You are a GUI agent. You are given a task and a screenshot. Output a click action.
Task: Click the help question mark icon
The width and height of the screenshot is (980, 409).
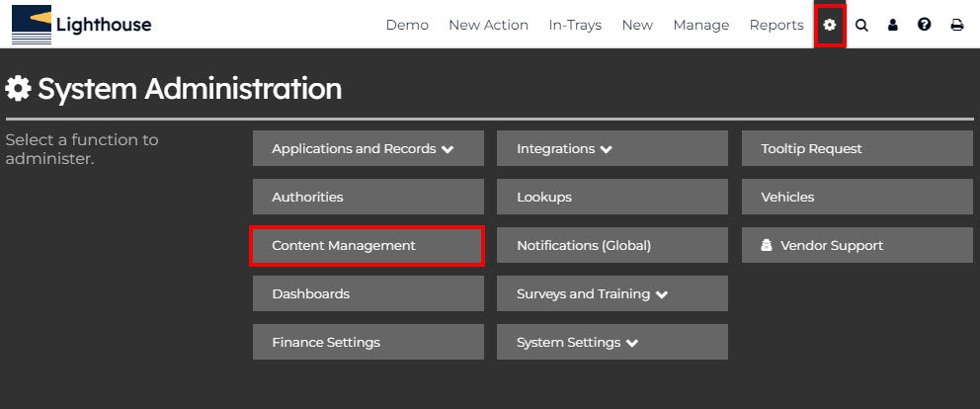click(x=925, y=25)
